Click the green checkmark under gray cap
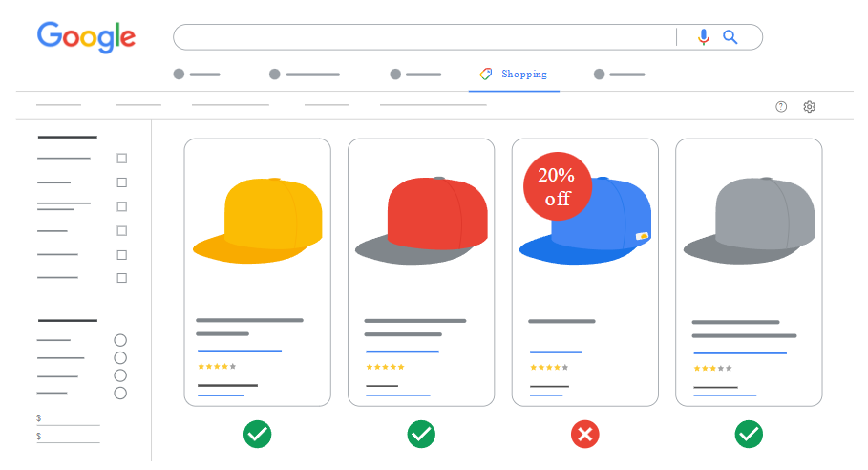Image resolution: width=868 pixels, height=470 pixels. (x=749, y=434)
